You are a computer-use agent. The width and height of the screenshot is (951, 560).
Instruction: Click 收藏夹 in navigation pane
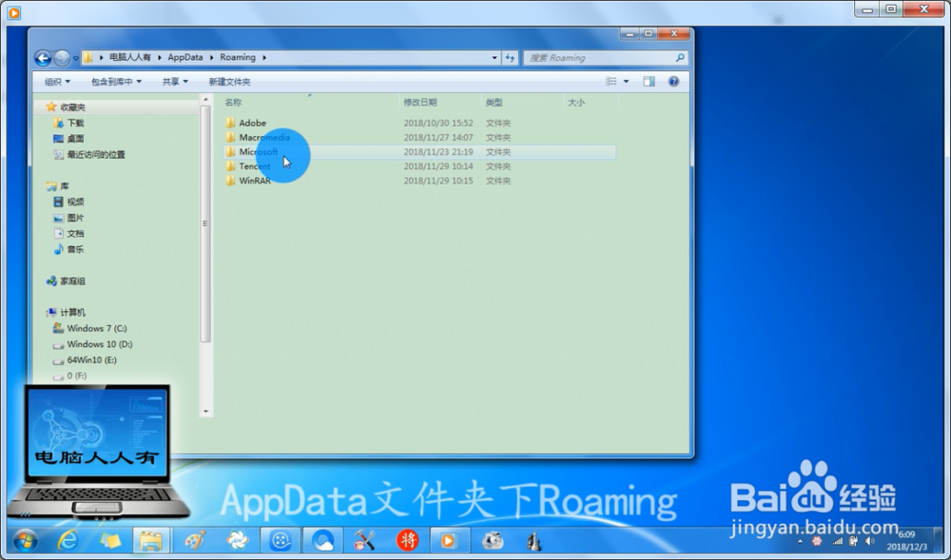[72, 106]
